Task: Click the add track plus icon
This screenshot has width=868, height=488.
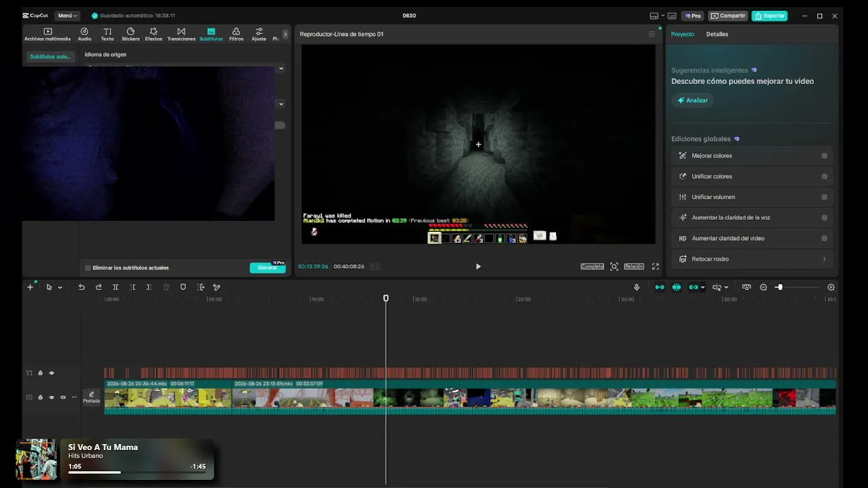Action: click(x=30, y=287)
